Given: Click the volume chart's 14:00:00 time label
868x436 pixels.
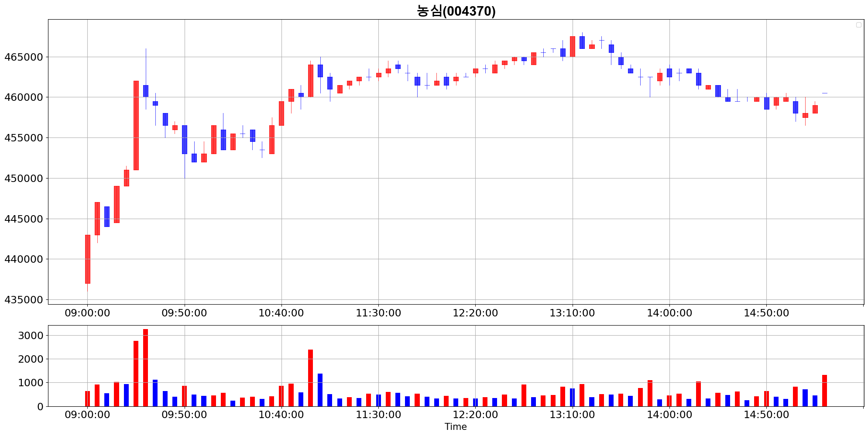Looking at the screenshot, I should (x=669, y=415).
